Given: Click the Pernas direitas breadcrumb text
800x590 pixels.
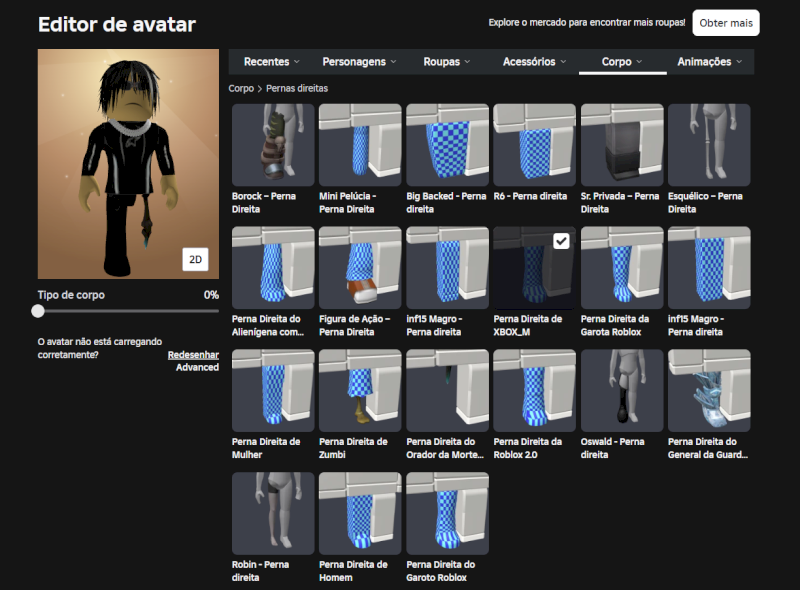Looking at the screenshot, I should (296, 88).
